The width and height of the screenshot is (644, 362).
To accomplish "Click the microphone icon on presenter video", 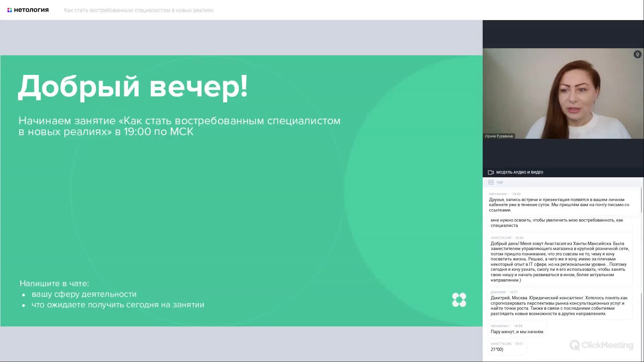I will (x=637, y=54).
